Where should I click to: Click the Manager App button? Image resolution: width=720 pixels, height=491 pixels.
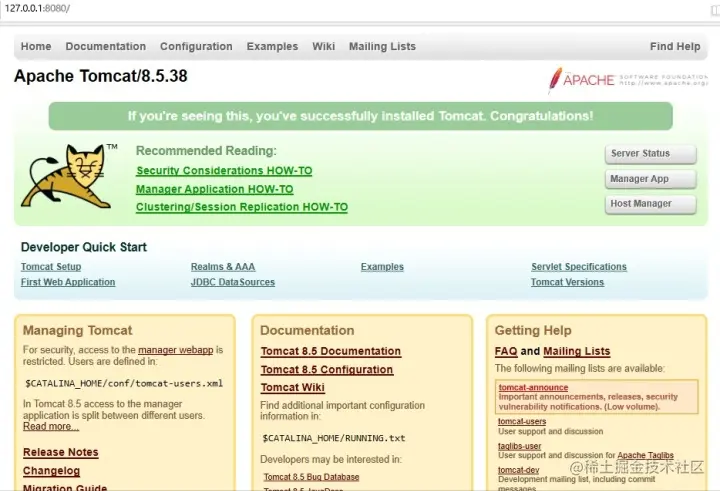click(650, 179)
